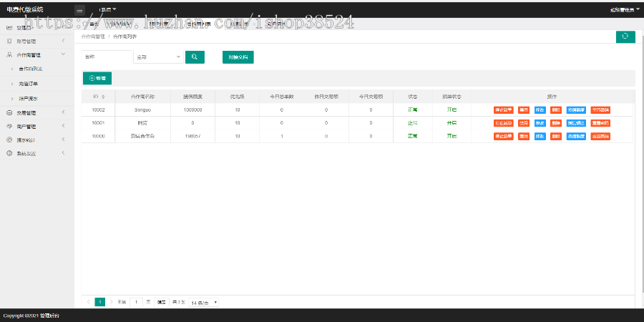
Task: Open the 全部 status filter dropdown
Action: pyautogui.click(x=158, y=57)
